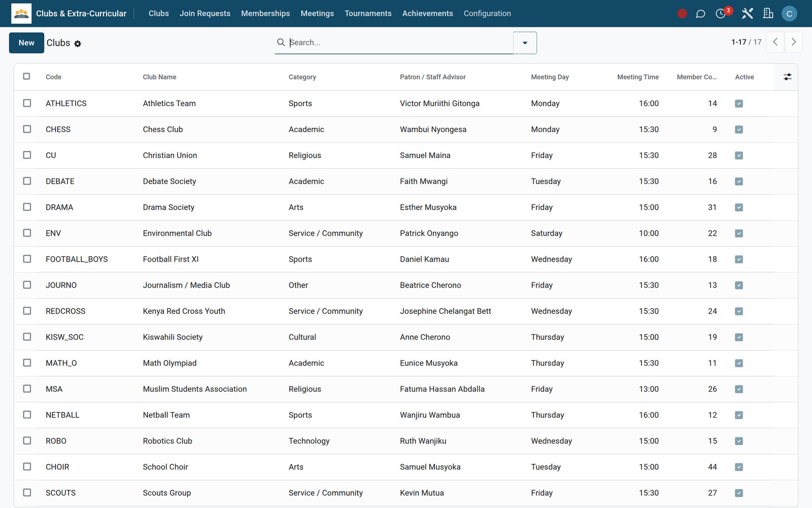This screenshot has height=508, width=812.
Task: Open the conversations chat bubble icon
Action: [x=700, y=14]
